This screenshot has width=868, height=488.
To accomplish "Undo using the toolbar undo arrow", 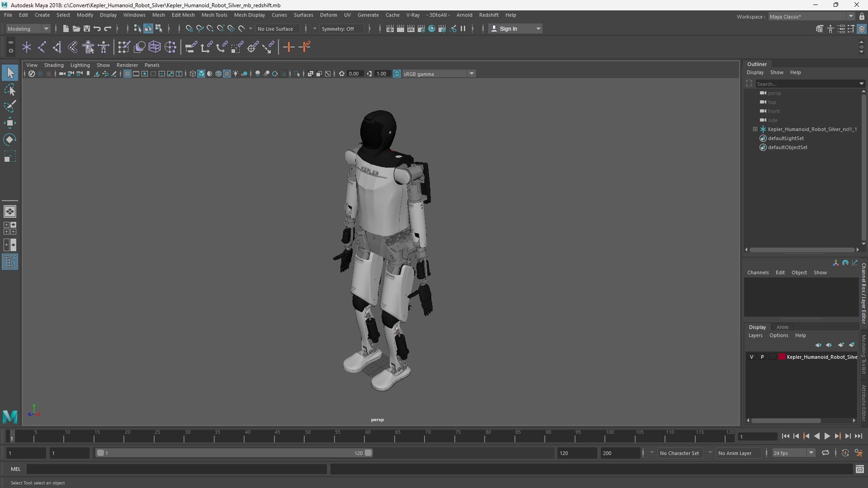I will tap(97, 28).
